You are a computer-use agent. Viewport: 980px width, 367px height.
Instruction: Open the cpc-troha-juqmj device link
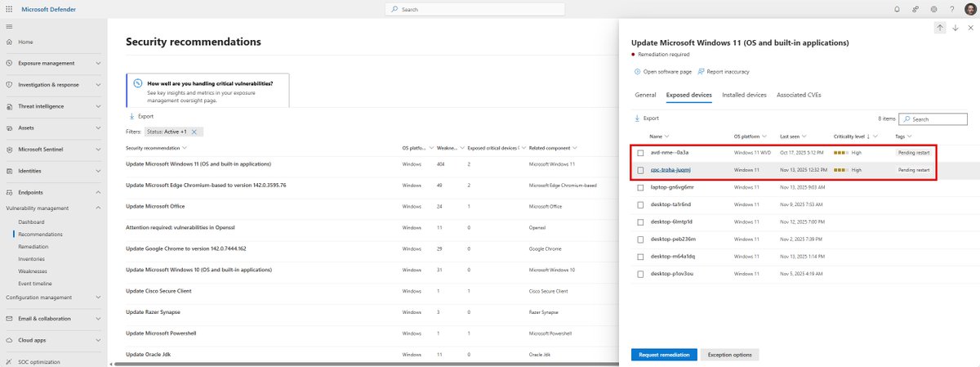(x=670, y=170)
